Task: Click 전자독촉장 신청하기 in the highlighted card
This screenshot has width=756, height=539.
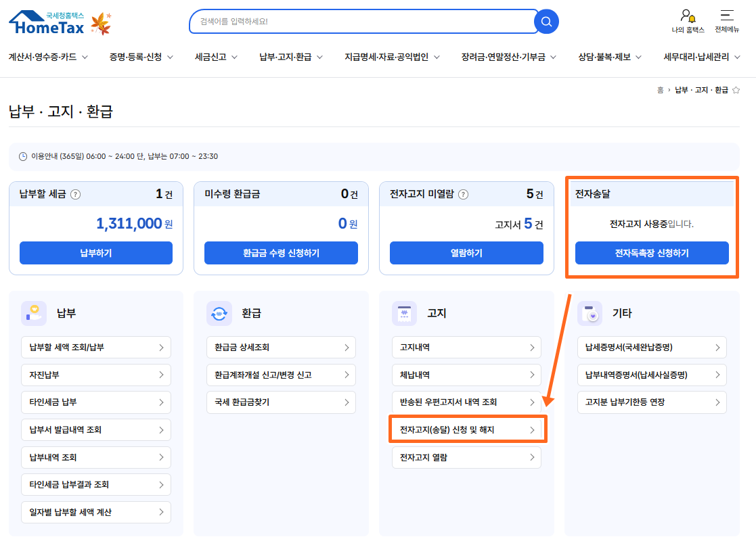Action: [x=651, y=253]
